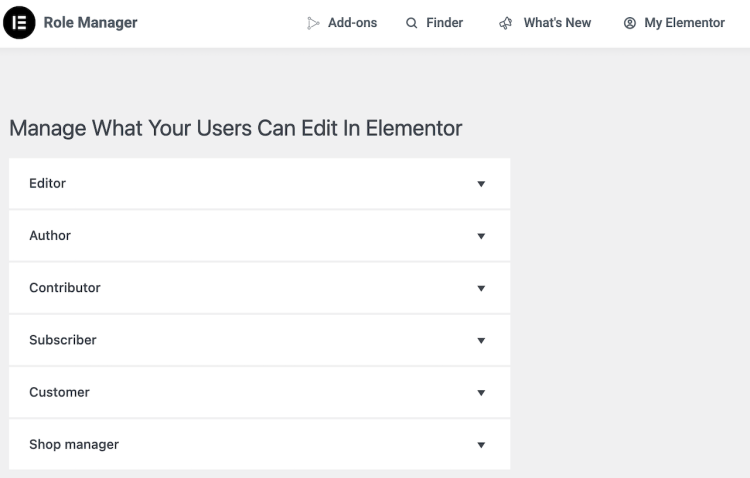Select the Customer role label
The height and width of the screenshot is (478, 750).
(x=59, y=392)
